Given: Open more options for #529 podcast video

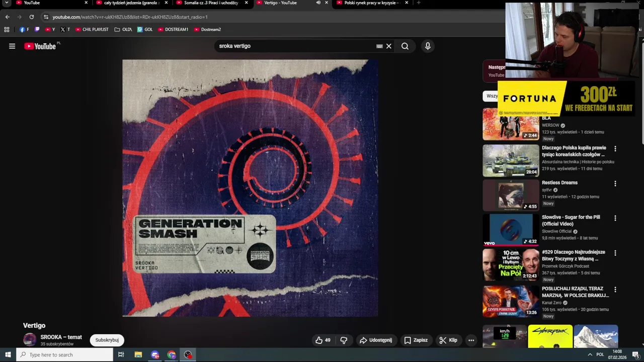Looking at the screenshot, I should click(x=615, y=253).
